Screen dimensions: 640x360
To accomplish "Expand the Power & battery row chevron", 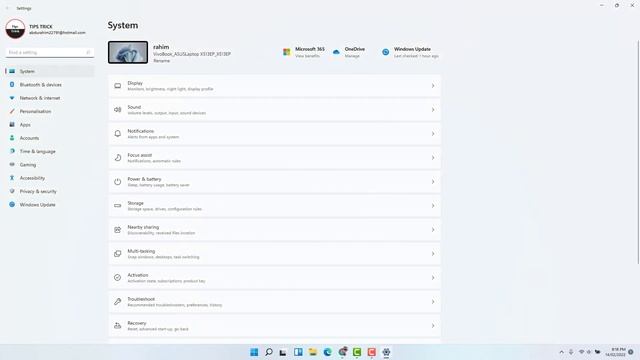I will point(433,182).
